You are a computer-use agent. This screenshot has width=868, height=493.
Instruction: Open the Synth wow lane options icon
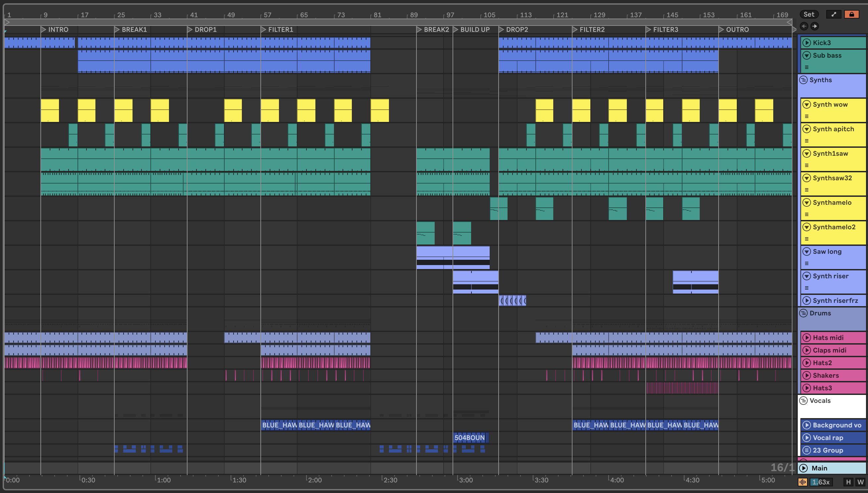807,116
